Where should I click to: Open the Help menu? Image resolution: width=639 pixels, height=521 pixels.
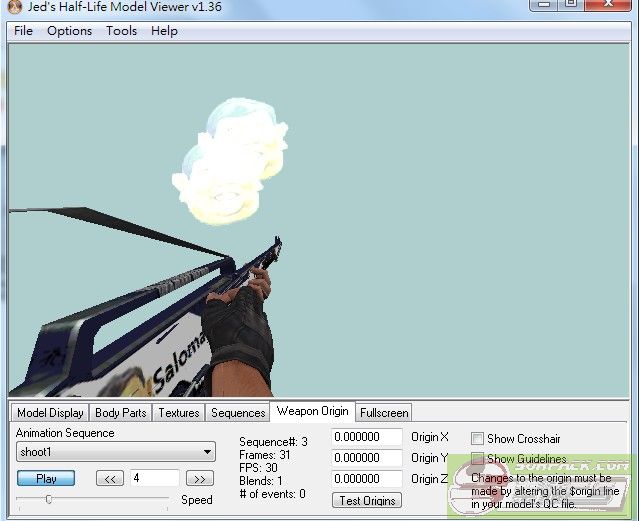[x=164, y=30]
